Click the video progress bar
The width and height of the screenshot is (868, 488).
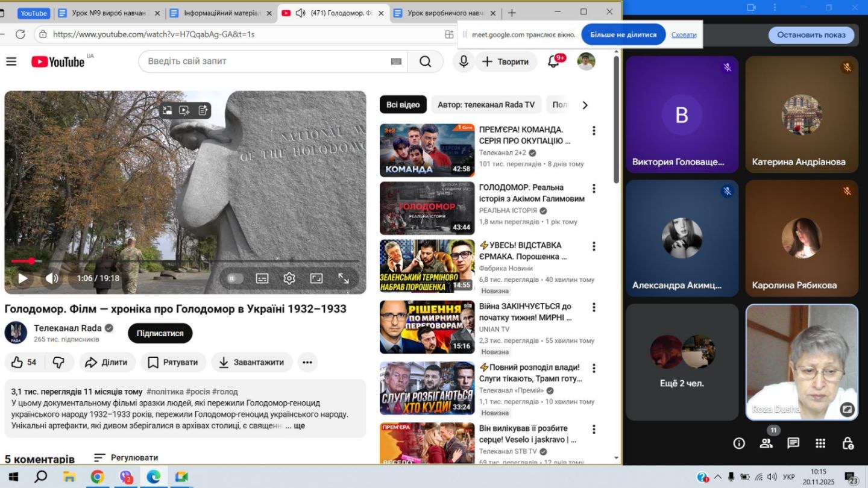181,261
